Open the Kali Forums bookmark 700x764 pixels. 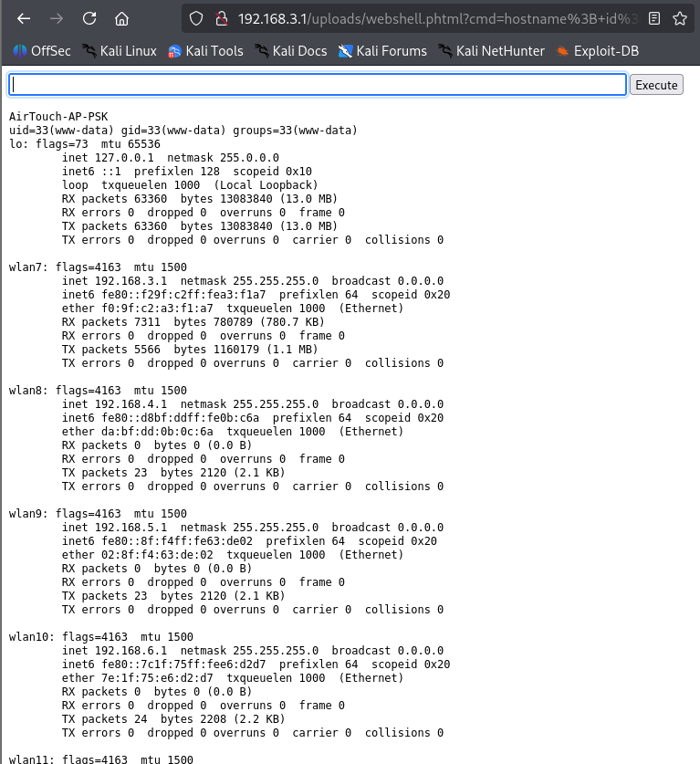coord(382,51)
